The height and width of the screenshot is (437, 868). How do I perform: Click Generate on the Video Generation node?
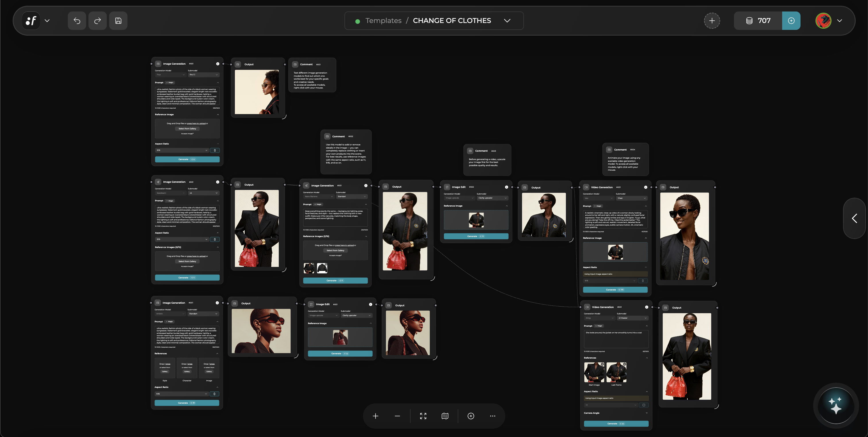[x=615, y=290]
